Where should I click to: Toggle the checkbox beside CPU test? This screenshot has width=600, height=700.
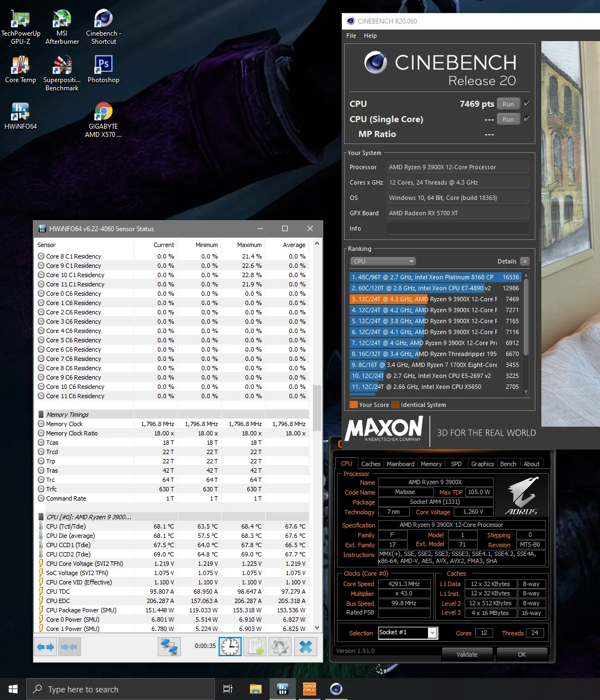coord(527,104)
